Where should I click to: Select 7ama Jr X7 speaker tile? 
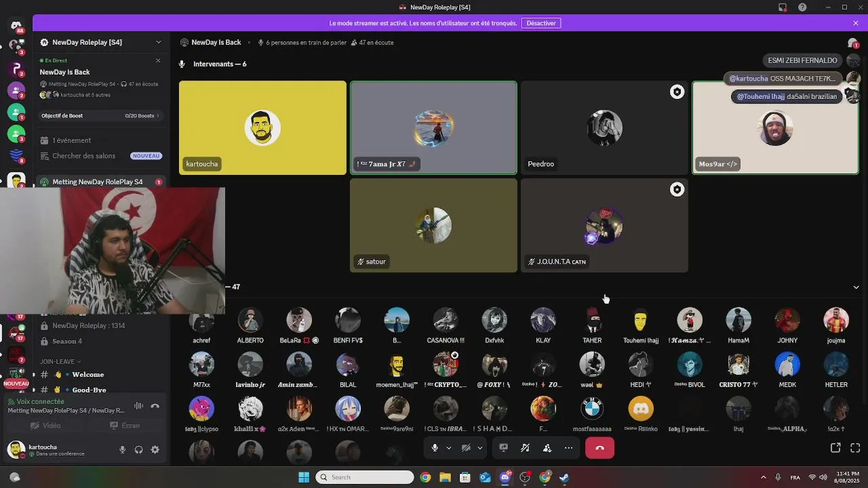tap(433, 127)
